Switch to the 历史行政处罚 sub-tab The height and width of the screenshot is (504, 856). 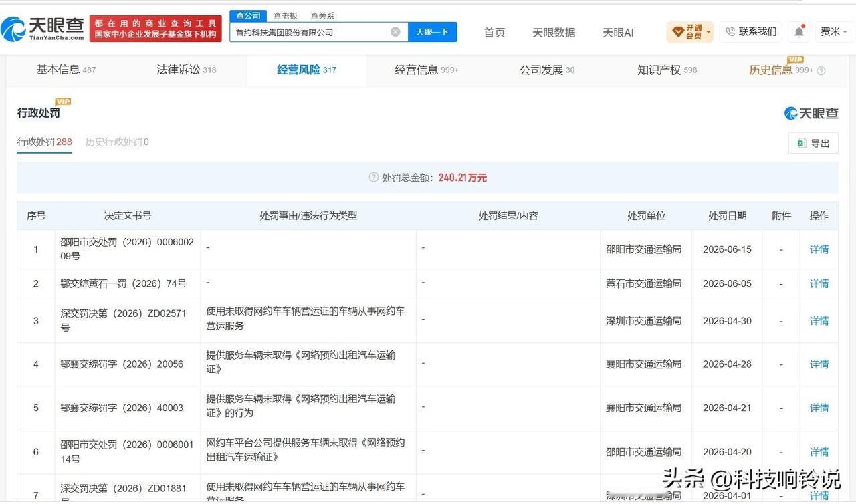(x=117, y=142)
